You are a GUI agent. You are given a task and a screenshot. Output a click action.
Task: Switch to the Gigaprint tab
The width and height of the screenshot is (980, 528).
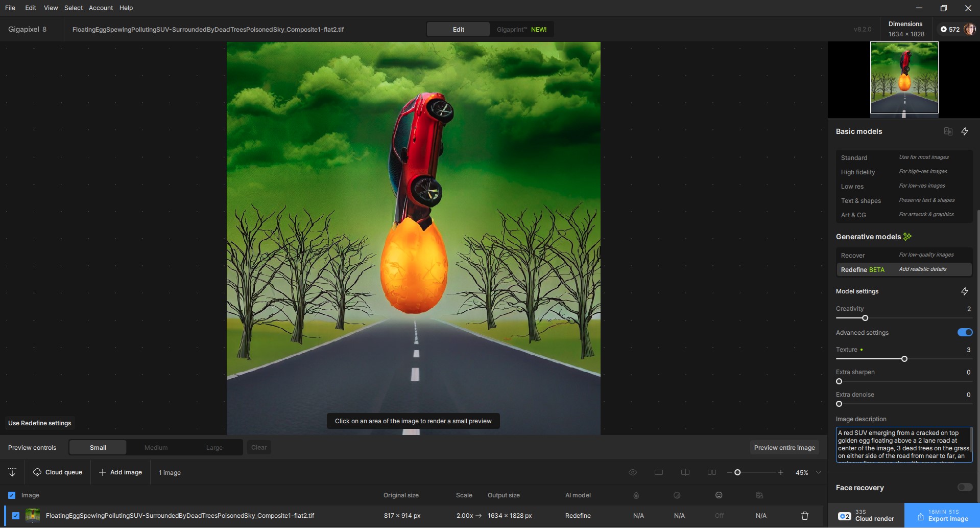click(521, 30)
